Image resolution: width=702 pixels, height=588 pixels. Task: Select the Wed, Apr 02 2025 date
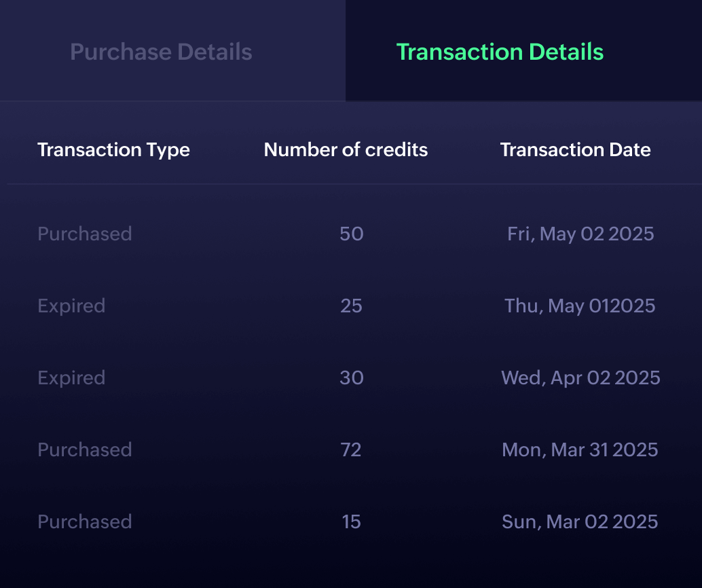click(580, 378)
